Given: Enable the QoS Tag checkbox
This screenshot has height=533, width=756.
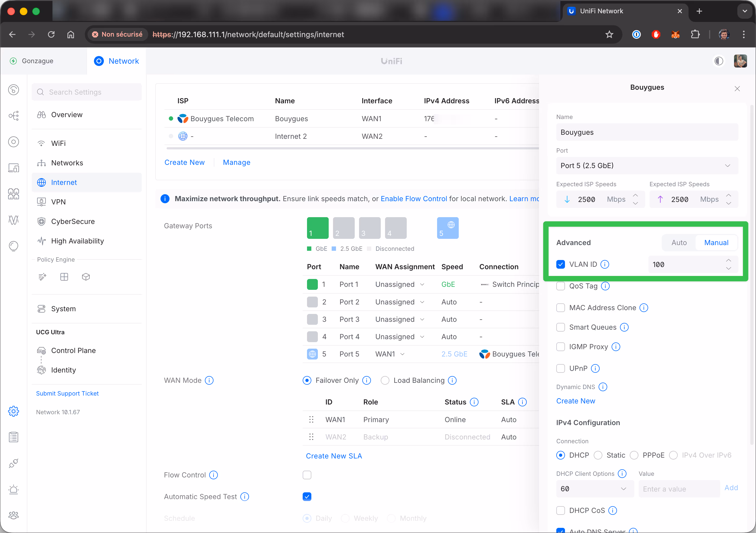Looking at the screenshot, I should pyautogui.click(x=560, y=286).
